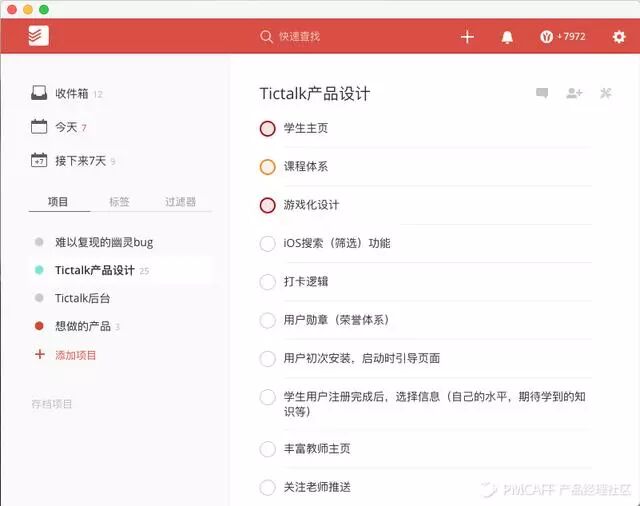640x506 pixels.
Task: Click the next 7 days calendar icon
Action: [39, 160]
